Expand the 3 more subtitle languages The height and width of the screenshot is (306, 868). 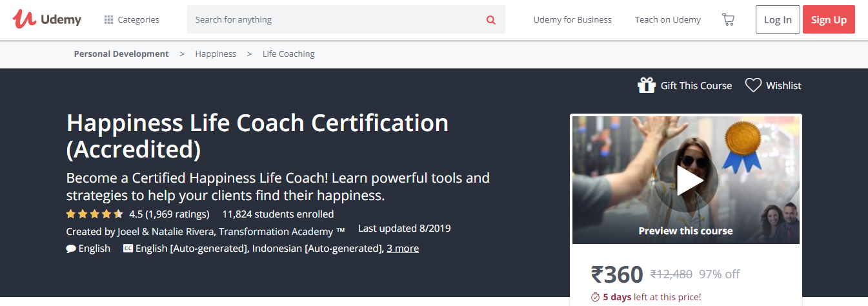point(403,249)
